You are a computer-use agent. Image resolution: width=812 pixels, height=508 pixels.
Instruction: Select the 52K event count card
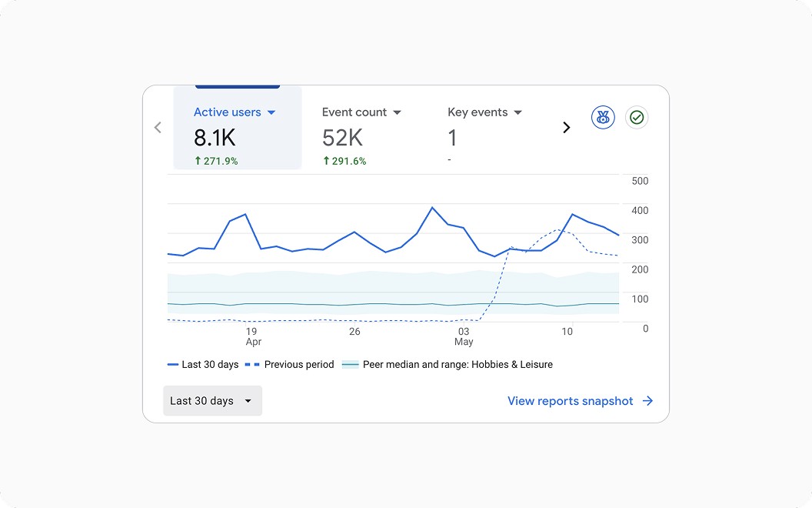click(x=361, y=135)
